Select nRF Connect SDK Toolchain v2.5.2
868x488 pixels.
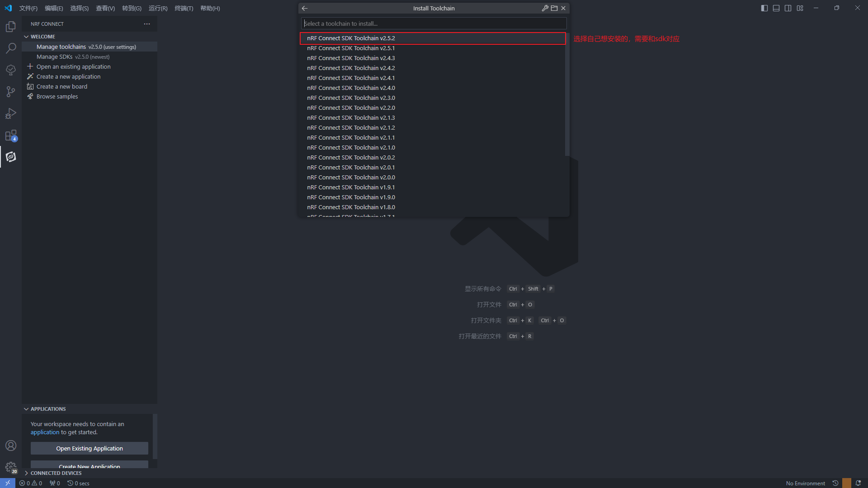pyautogui.click(x=351, y=38)
